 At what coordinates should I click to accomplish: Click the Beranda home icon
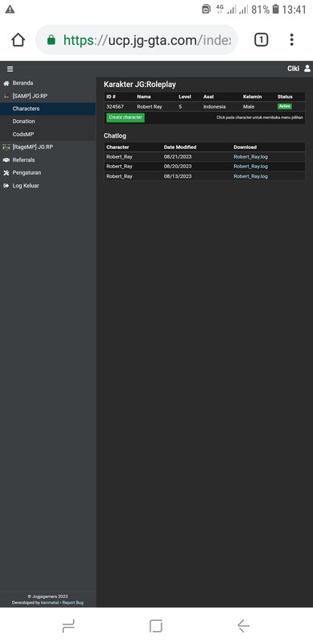6,83
